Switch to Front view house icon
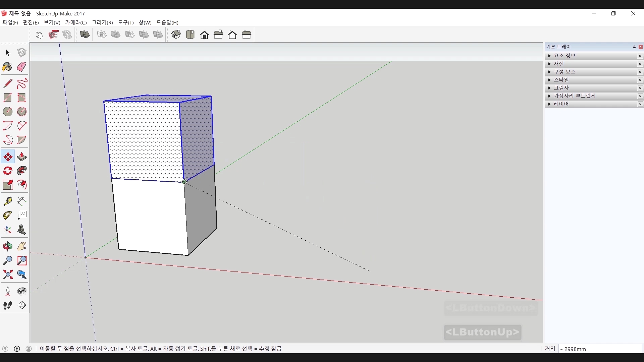Viewport: 644px width, 362px height. pyautogui.click(x=204, y=35)
